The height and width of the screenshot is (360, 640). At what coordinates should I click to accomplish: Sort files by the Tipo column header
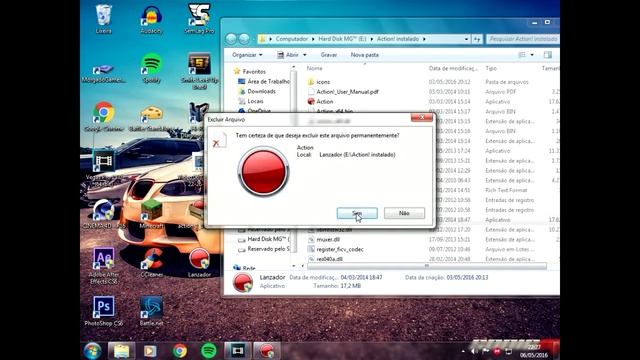(491, 68)
